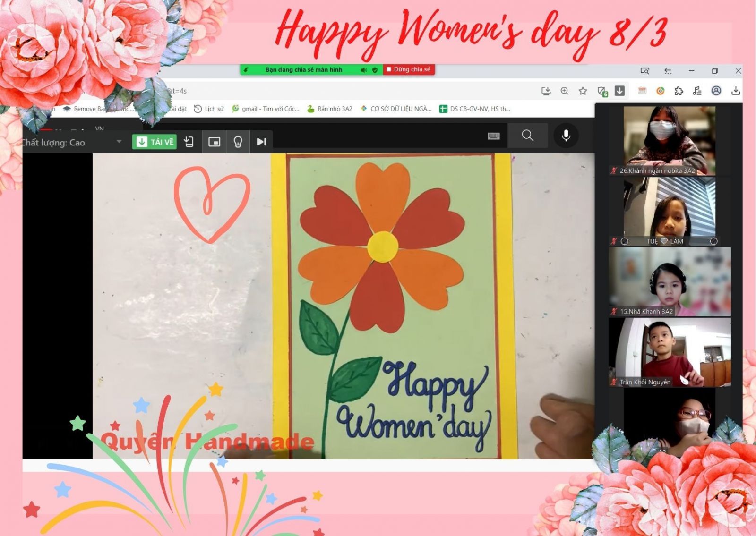Click the zoom magnifier icon in address bar
The image size is (756, 536).
pyautogui.click(x=565, y=91)
